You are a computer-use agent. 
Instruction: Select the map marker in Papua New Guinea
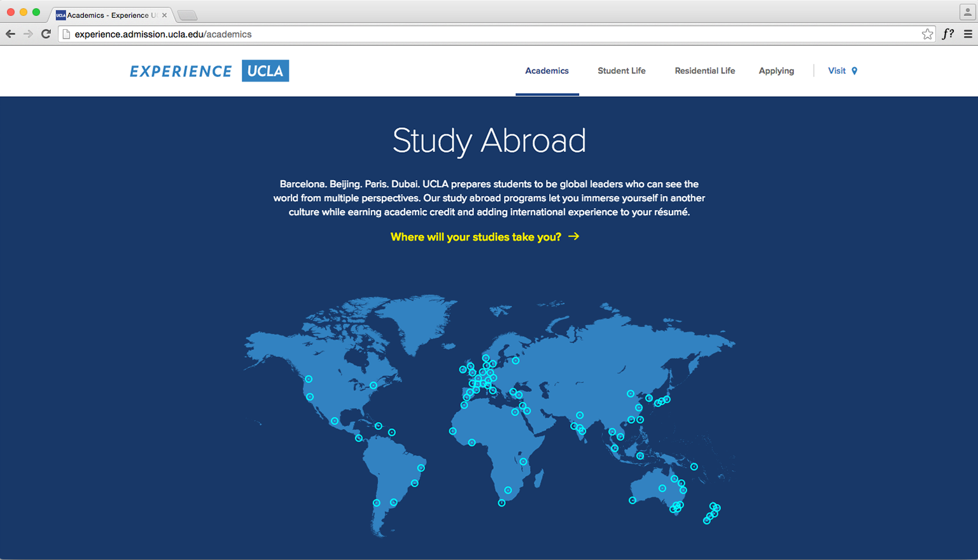694,466
